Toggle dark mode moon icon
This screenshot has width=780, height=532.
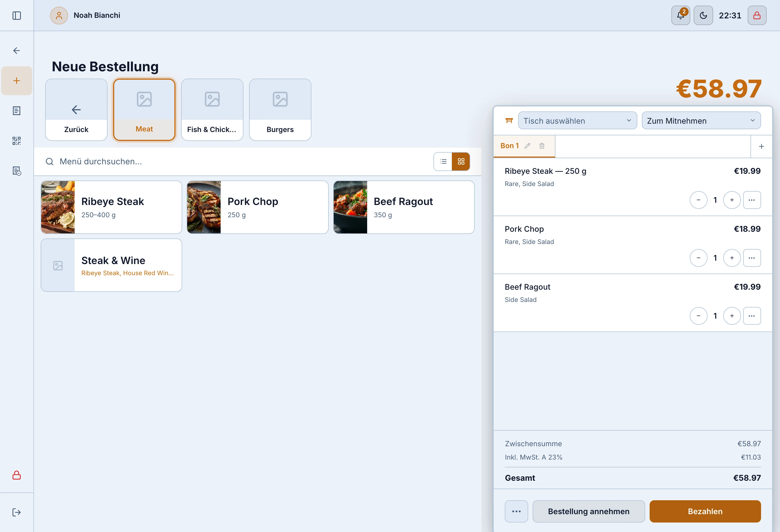[703, 15]
